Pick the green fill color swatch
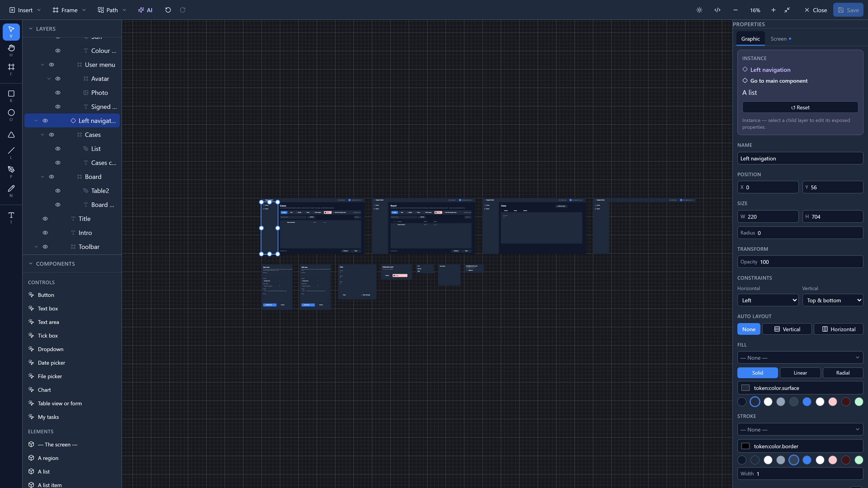Screen dimensions: 868x488 (x=859, y=401)
